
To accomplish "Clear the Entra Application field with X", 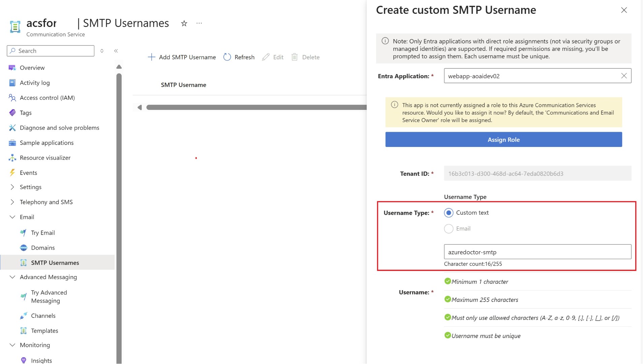I will [x=624, y=76].
